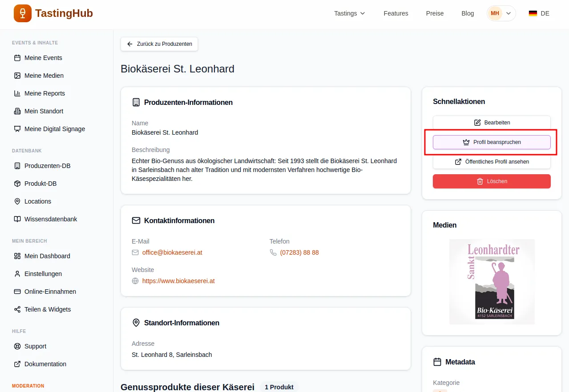Click the Sankt Leonhardter logo thumbnail
569x392 pixels.
(492, 282)
